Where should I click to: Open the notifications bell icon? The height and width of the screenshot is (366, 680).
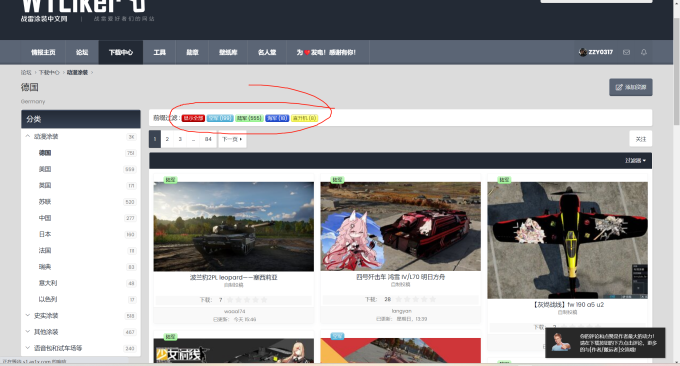click(644, 52)
